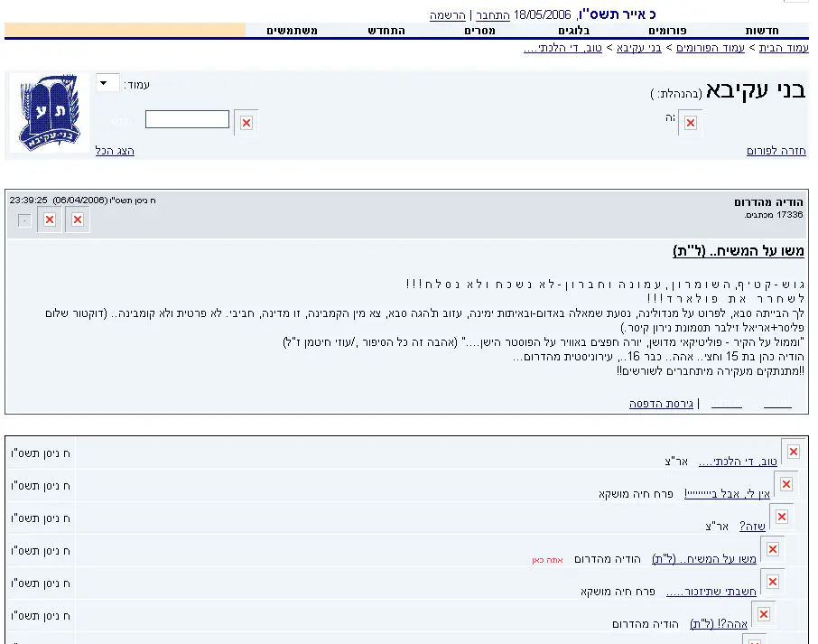The width and height of the screenshot is (818, 644).
Task: Click the הרשמה registration link
Action: click(447, 15)
